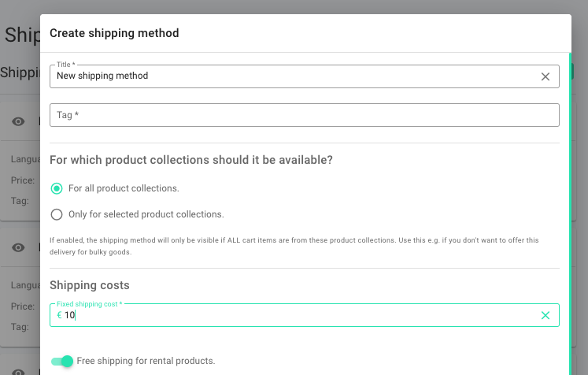The image size is (588, 375).
Task: Clear the Title field with X icon
Action: (x=545, y=76)
